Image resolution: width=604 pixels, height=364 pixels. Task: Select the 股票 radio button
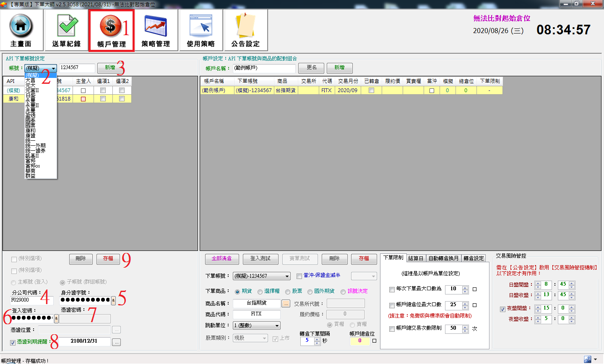[288, 292]
